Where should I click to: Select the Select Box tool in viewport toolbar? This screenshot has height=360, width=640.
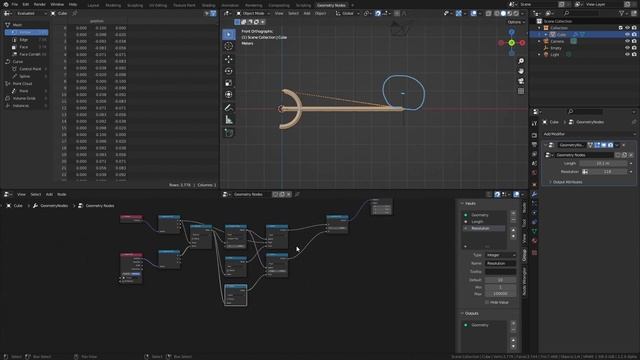229,34
